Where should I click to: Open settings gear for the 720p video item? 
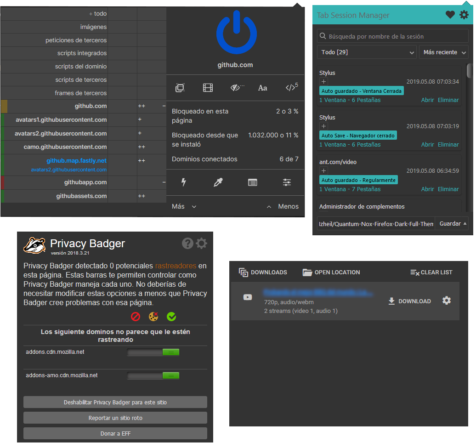[x=447, y=301]
